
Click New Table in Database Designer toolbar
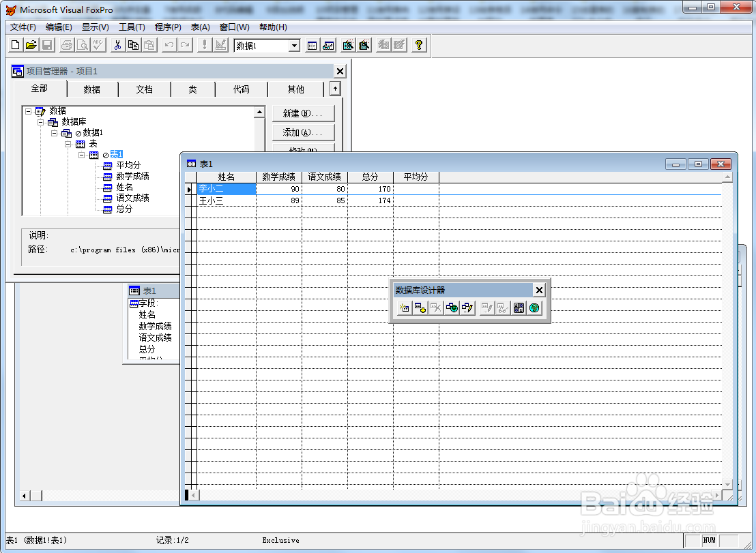[x=404, y=308]
